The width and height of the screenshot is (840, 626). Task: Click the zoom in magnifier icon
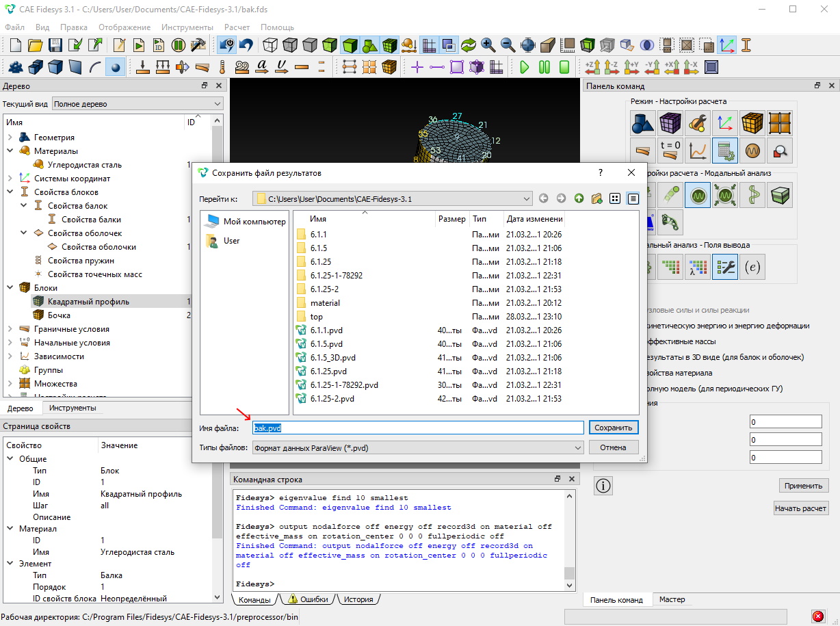pos(488,45)
